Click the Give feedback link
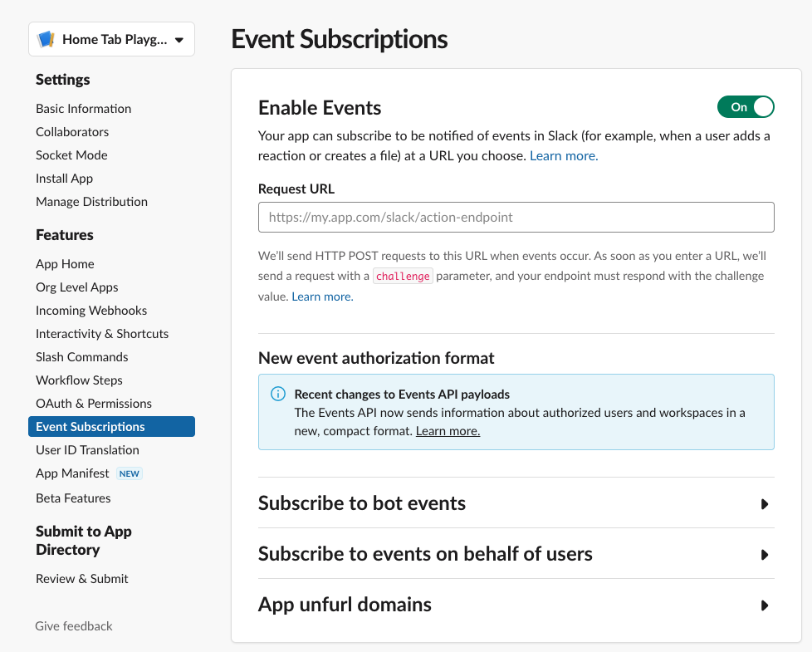 [x=73, y=625]
